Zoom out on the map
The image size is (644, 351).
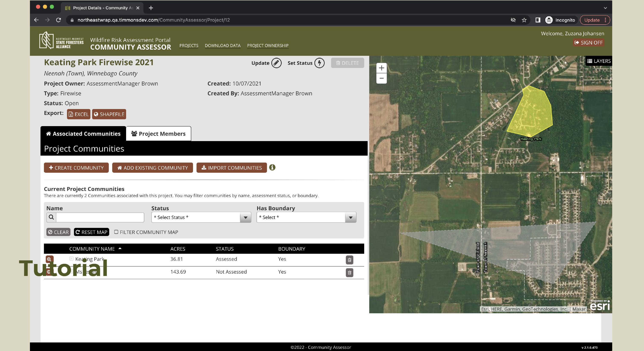(x=381, y=78)
